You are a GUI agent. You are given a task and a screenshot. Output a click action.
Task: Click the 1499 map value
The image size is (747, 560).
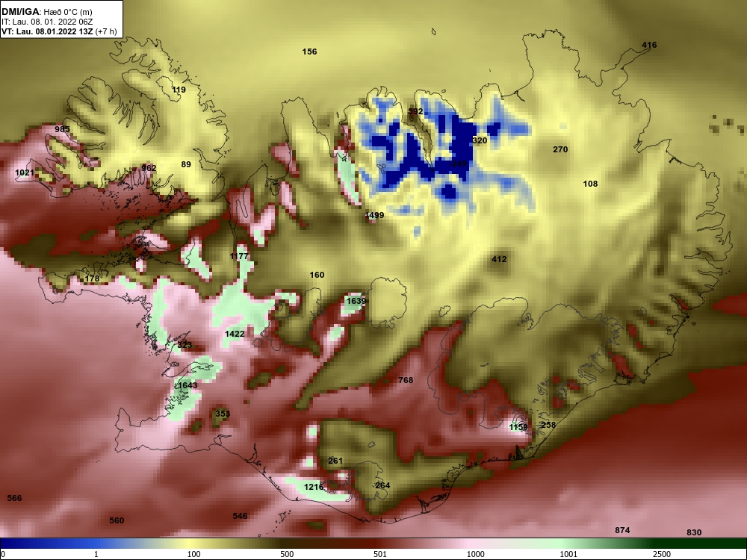coord(374,215)
